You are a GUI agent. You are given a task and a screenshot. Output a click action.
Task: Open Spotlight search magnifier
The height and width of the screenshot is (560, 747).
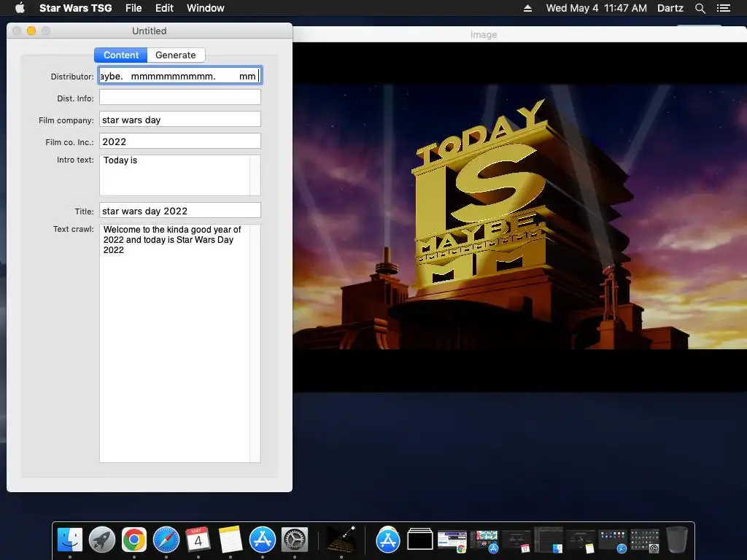pos(700,8)
